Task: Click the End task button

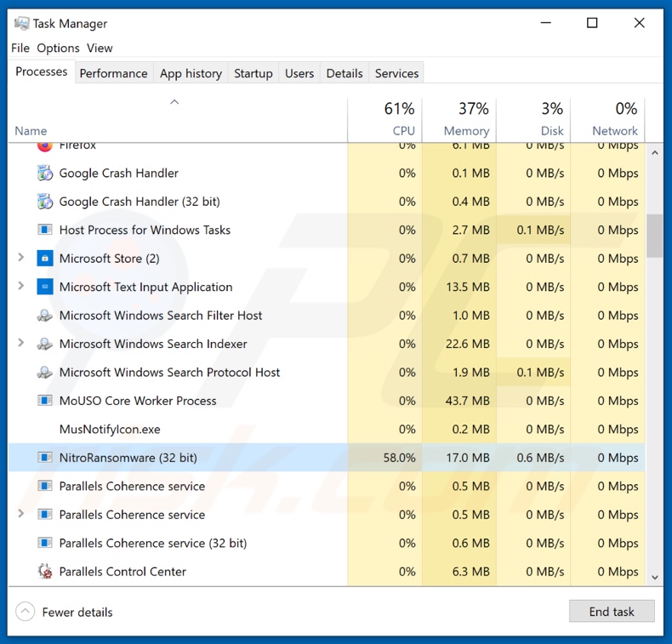Action: 612,612
